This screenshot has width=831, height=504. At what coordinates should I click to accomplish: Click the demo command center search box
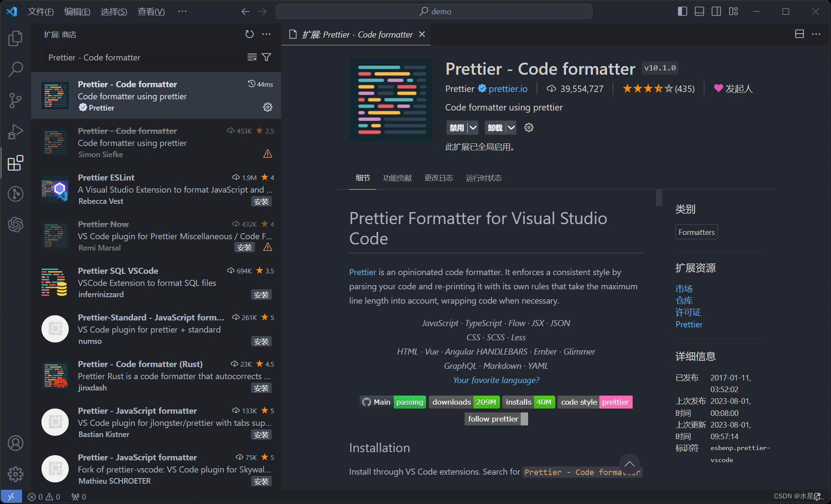pos(434,12)
